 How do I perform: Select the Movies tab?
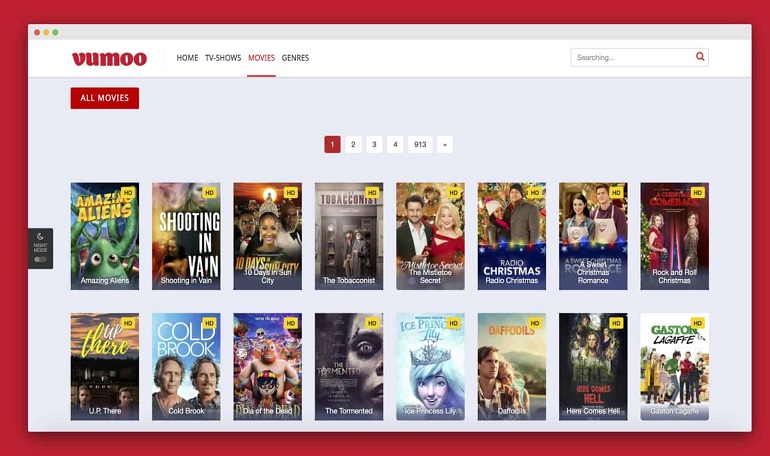coord(261,58)
